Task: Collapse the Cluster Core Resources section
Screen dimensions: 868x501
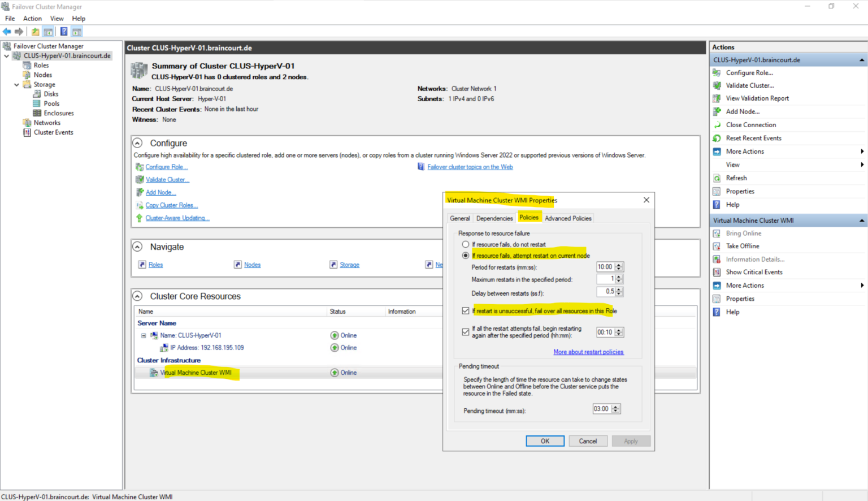Action: pyautogui.click(x=137, y=296)
